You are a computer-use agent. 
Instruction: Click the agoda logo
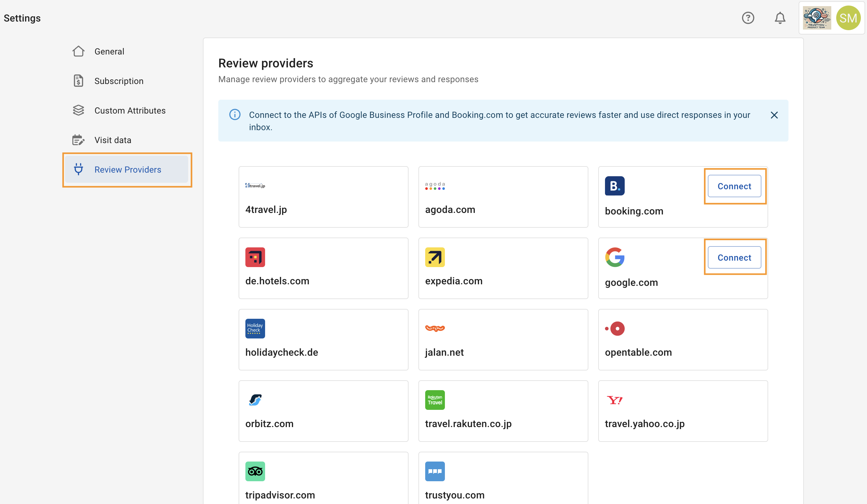point(435,186)
